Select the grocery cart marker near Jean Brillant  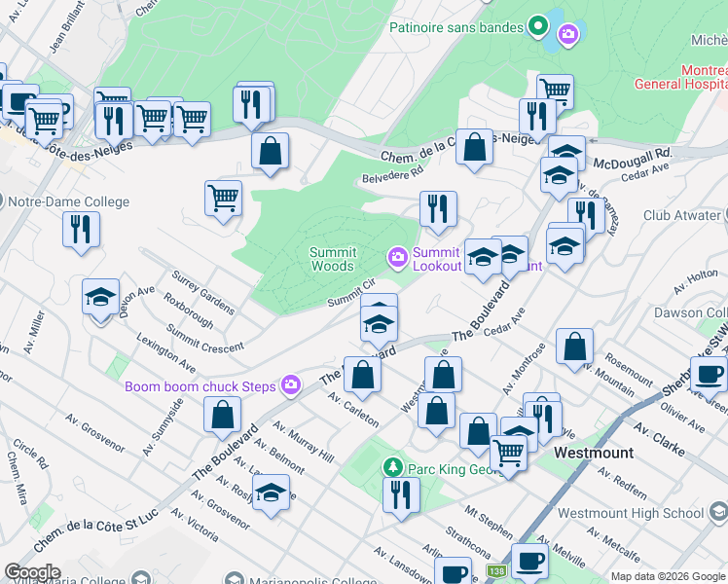click(x=44, y=122)
